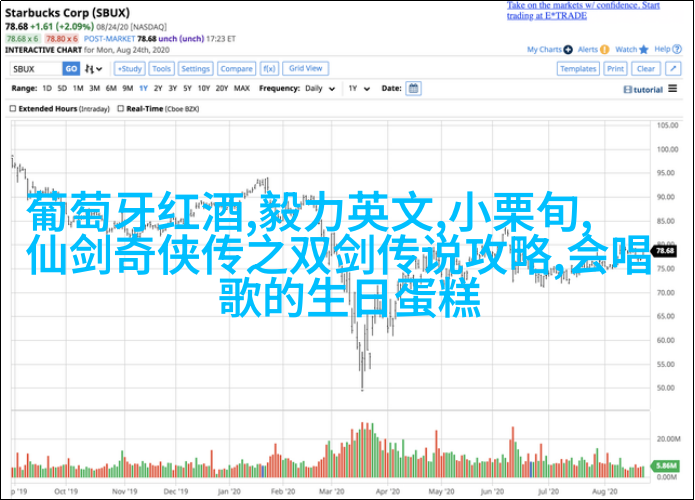Click the pop-out arrow button beside Clear
The image size is (695, 500).
[673, 69]
